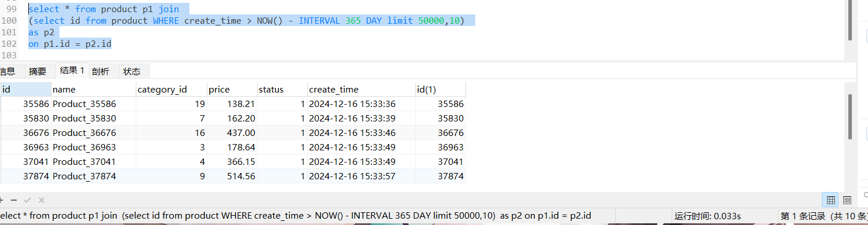The width and height of the screenshot is (868, 225).
Task: Click editor line 102 'on p1.id = p2.id'
Action: (70, 44)
